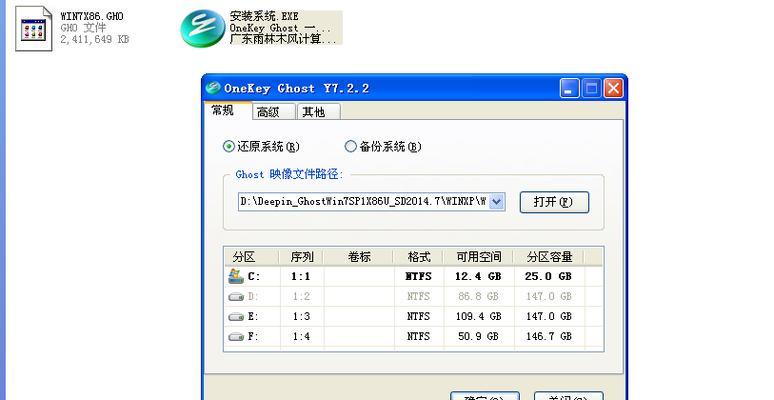Select the WIN7X86.GHO file icon
Image resolution: width=774 pixels, height=400 pixels.
click(x=34, y=29)
